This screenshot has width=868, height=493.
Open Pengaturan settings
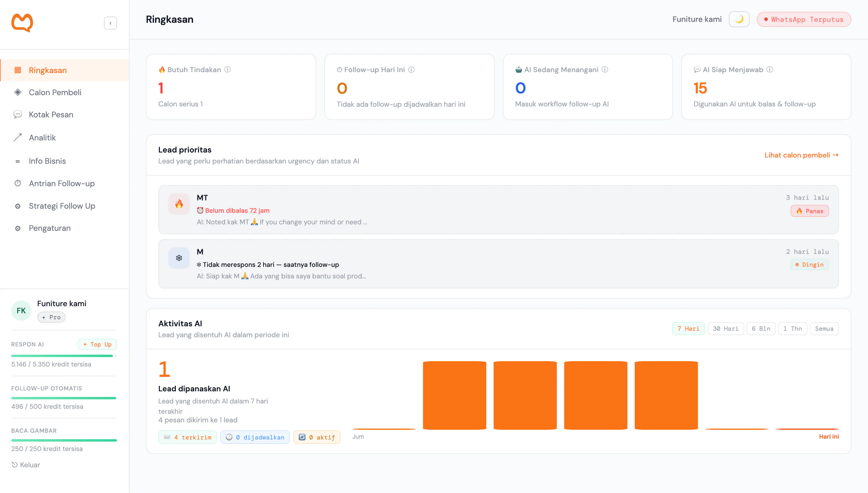tap(64, 228)
